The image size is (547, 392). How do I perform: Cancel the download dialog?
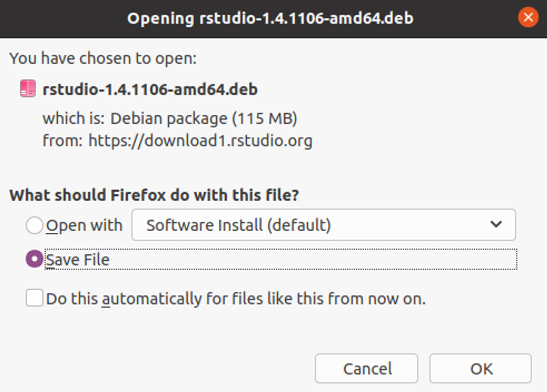[x=366, y=369]
